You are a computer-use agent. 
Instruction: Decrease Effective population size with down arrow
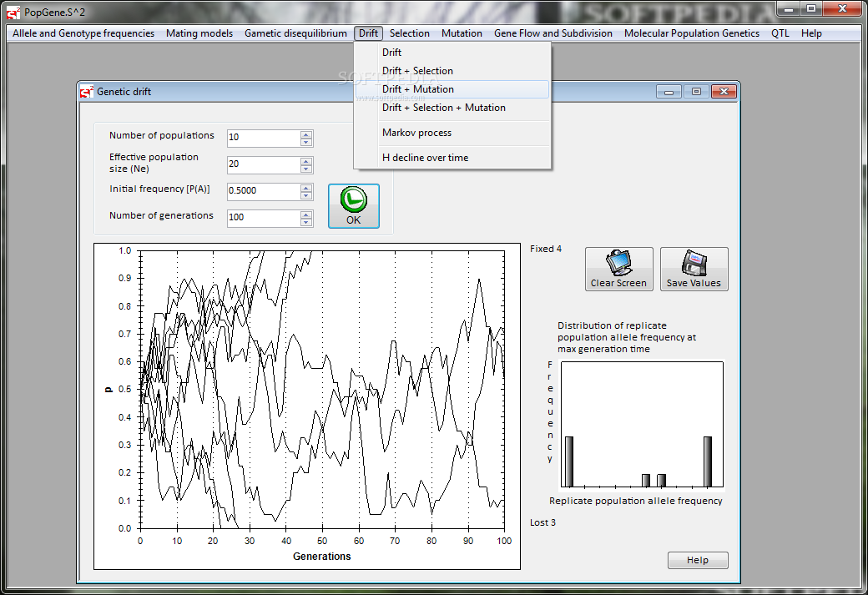(x=306, y=169)
